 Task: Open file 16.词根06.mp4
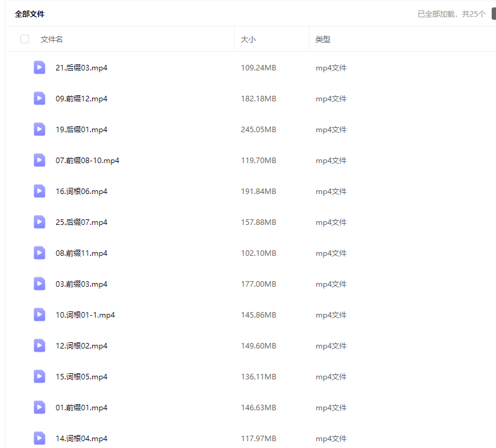coord(82,192)
